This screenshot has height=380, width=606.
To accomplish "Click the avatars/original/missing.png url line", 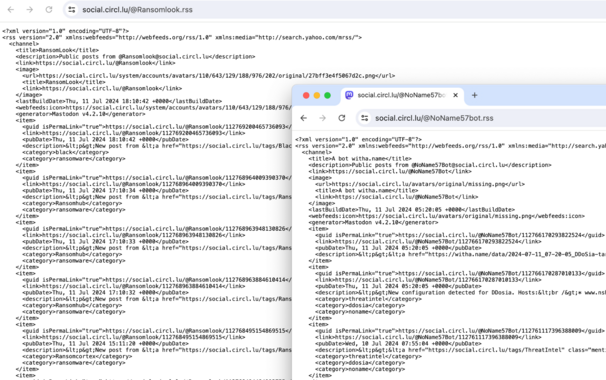I will 420,184.
